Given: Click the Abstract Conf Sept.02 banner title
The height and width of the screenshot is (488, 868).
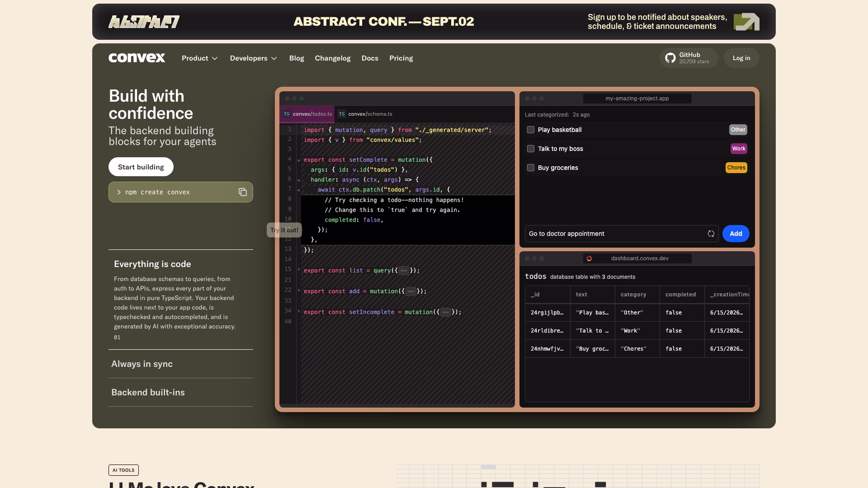Looking at the screenshot, I should point(384,22).
